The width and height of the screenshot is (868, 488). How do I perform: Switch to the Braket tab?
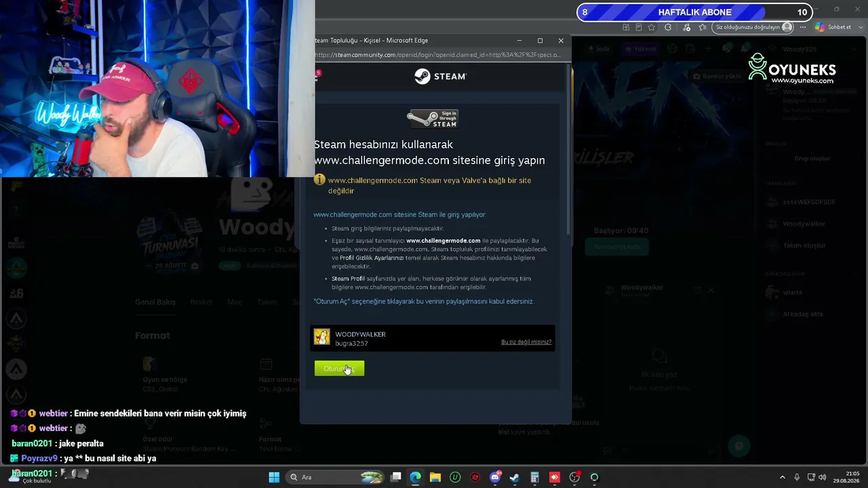pyautogui.click(x=201, y=302)
